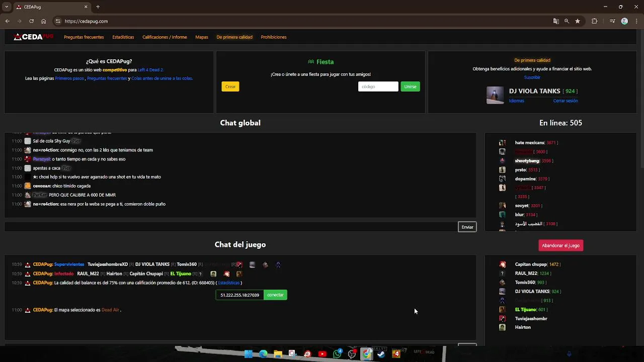Open browser extensions puzzle icon
The height and width of the screenshot is (362, 644).
click(x=594, y=21)
